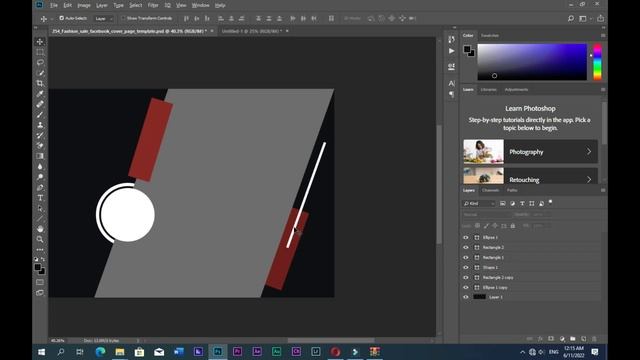Select the Brush tool
640x360 pixels.
40,115
